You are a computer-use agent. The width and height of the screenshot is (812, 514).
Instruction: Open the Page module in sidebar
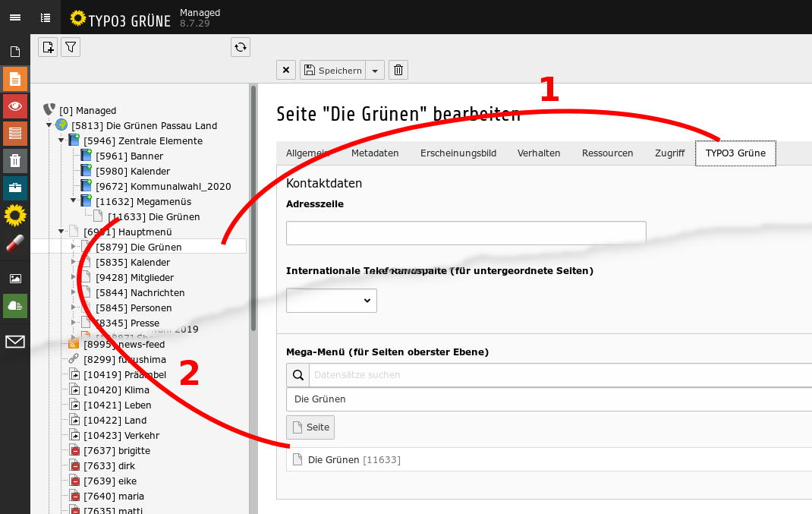tap(15, 52)
